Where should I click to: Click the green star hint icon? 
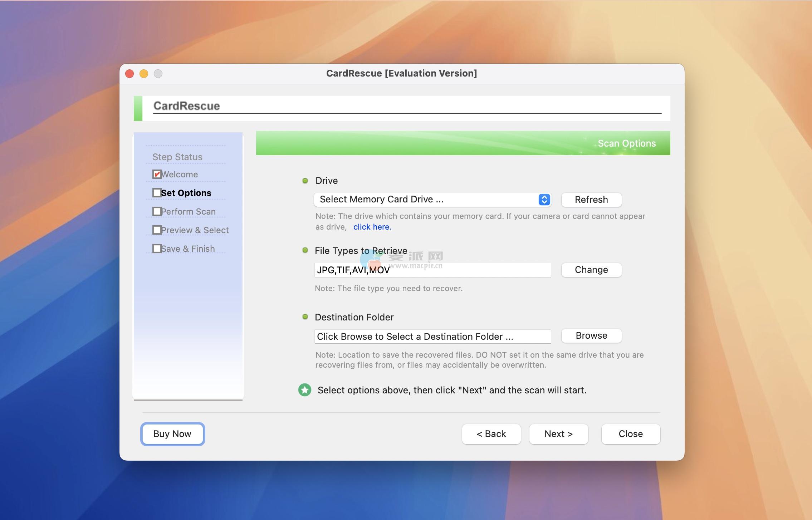pyautogui.click(x=305, y=390)
